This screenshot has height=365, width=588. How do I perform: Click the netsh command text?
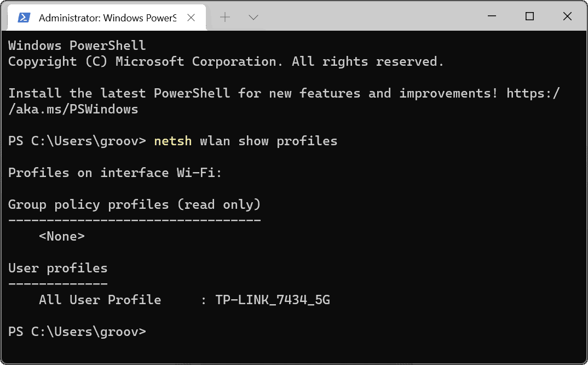(172, 141)
